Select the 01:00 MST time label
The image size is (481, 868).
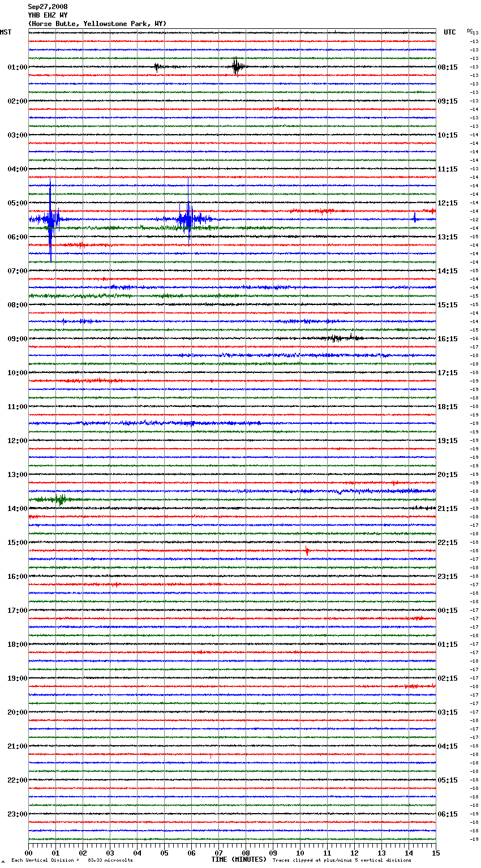tap(18, 67)
